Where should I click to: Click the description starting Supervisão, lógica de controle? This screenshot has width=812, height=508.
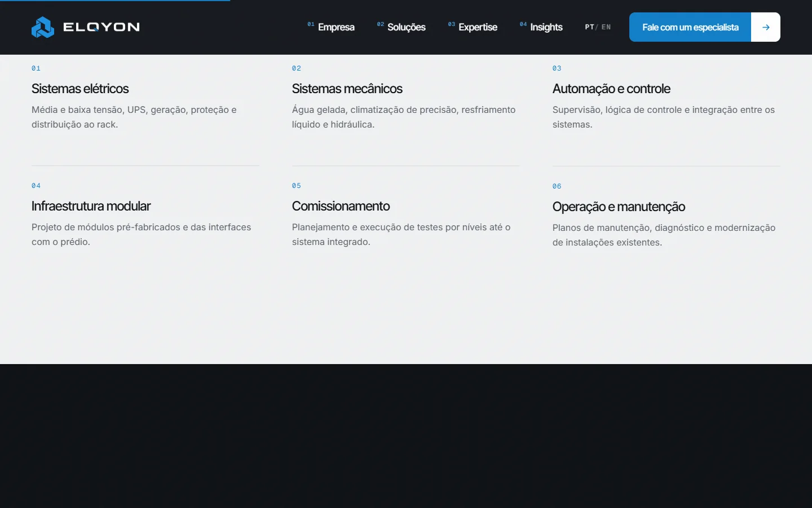click(x=664, y=117)
